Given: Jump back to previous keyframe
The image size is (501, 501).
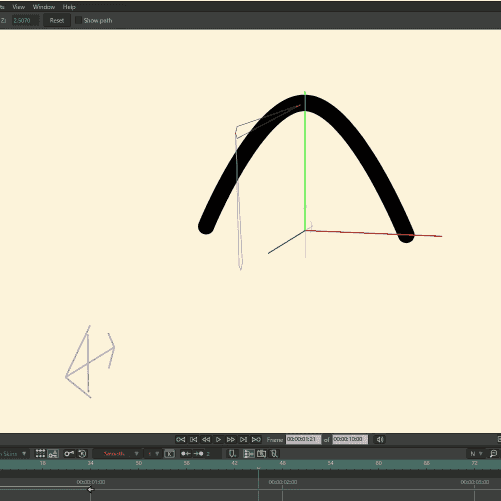Looking at the screenshot, I should click(x=206, y=439).
